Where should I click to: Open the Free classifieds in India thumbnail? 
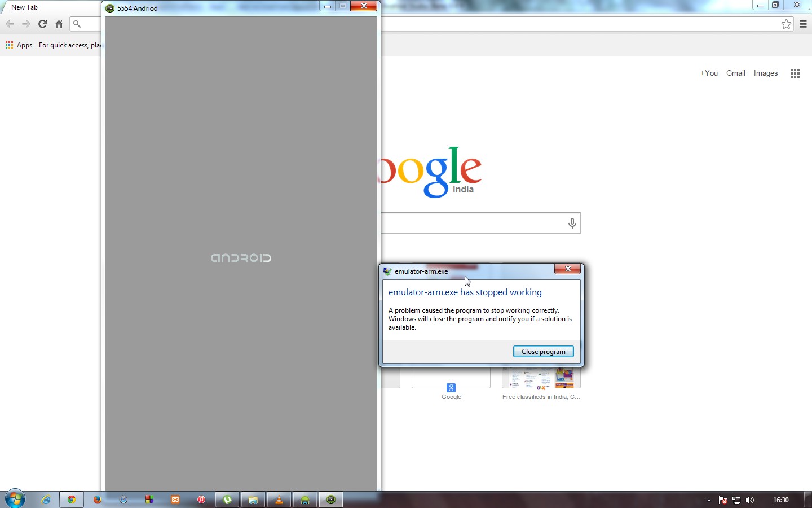coord(541,378)
